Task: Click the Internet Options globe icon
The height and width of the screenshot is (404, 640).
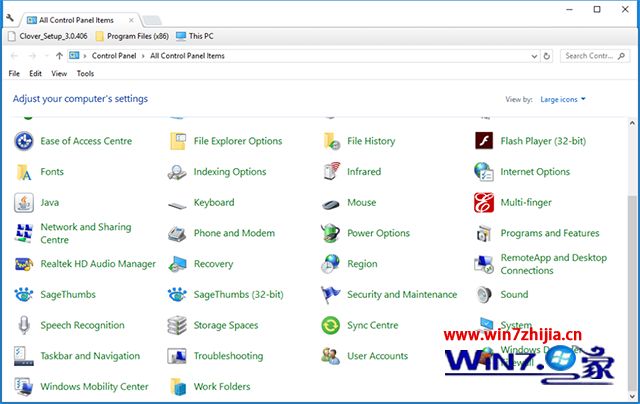Action: (x=484, y=172)
